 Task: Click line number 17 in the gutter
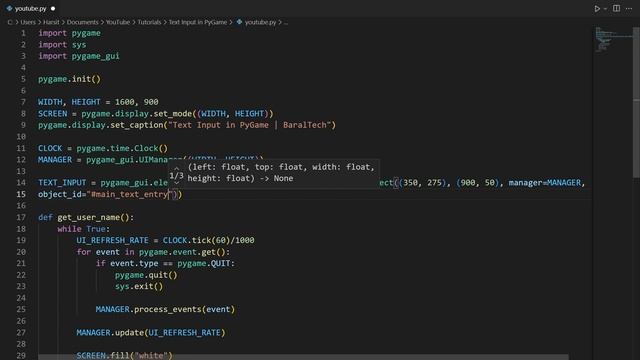coord(21,217)
